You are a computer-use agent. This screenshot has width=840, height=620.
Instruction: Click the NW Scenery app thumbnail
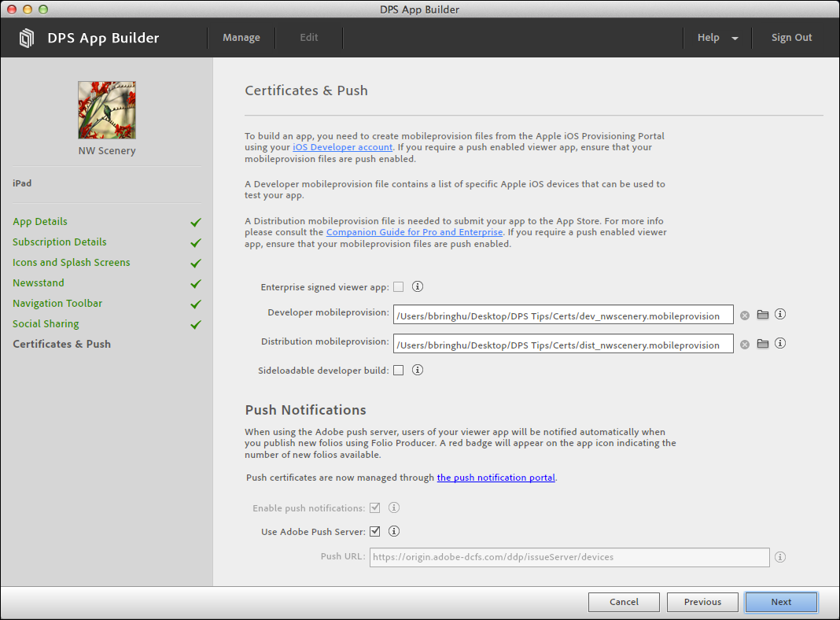click(106, 109)
